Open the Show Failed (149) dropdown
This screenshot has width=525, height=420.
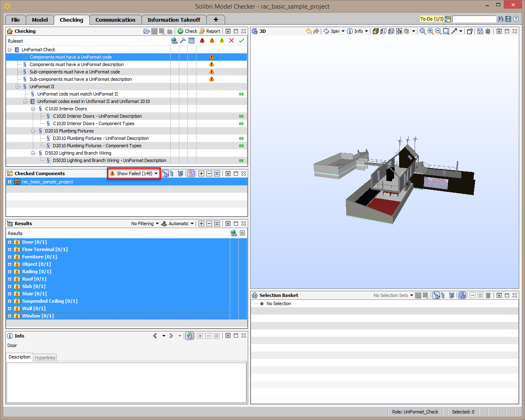point(134,173)
